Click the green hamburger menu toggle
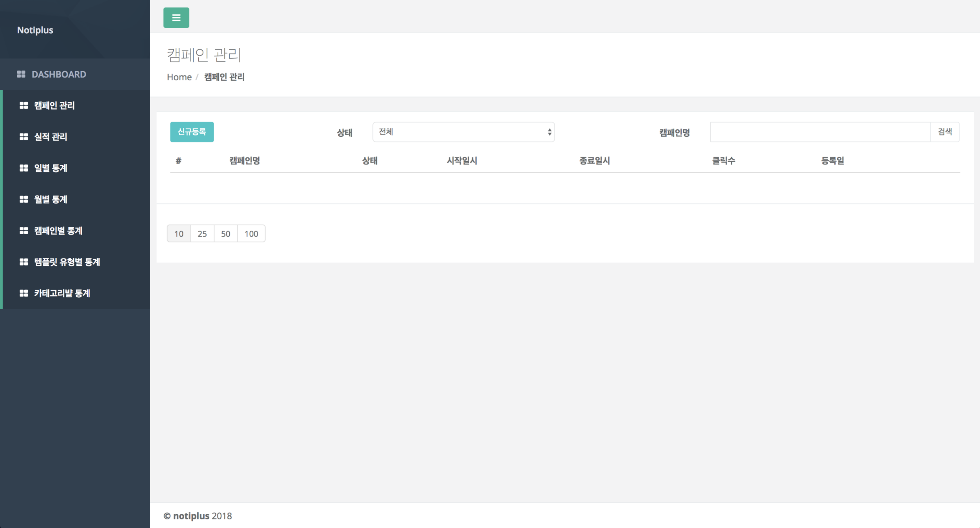Image resolution: width=980 pixels, height=528 pixels. point(176,18)
